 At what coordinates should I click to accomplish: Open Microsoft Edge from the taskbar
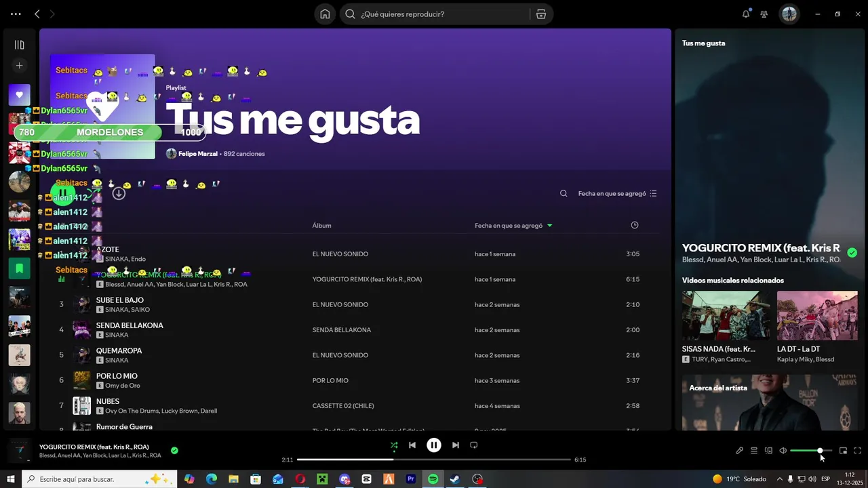point(212,479)
